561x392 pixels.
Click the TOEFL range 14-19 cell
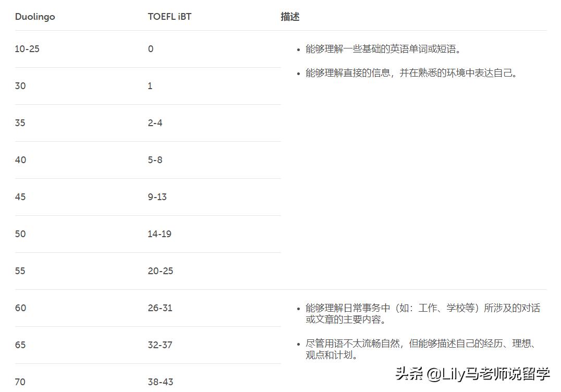pyautogui.click(x=159, y=234)
